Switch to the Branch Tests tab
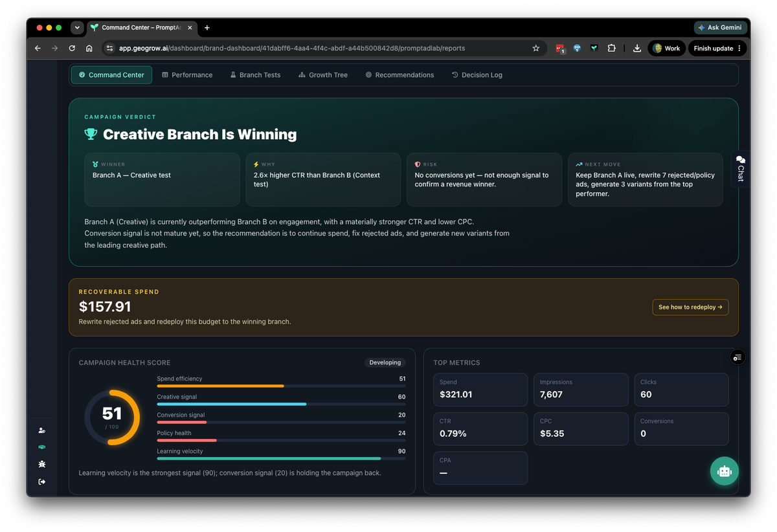 click(255, 75)
